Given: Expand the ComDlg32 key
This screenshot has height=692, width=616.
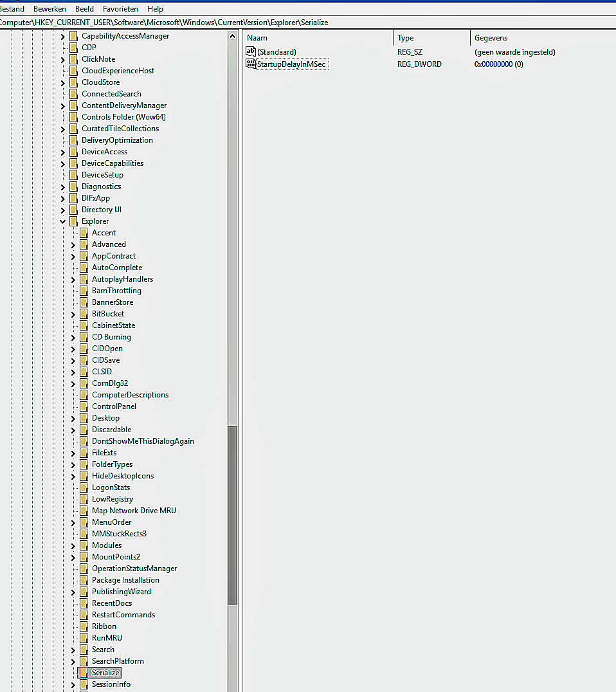Looking at the screenshot, I should [x=73, y=384].
